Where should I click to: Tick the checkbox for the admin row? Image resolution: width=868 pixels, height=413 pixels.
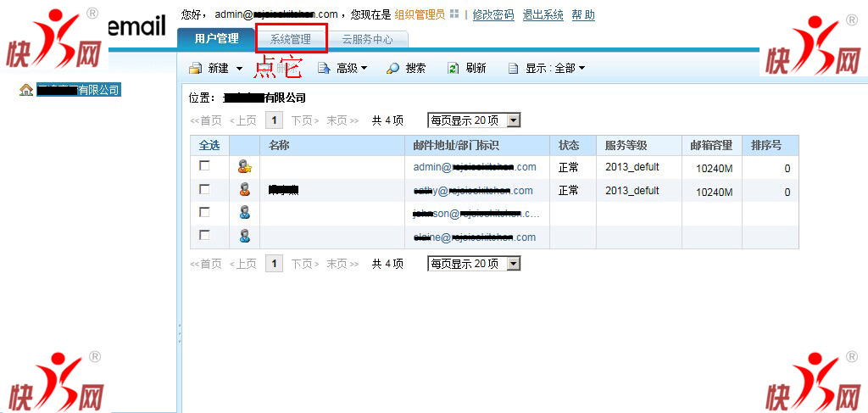tap(204, 166)
